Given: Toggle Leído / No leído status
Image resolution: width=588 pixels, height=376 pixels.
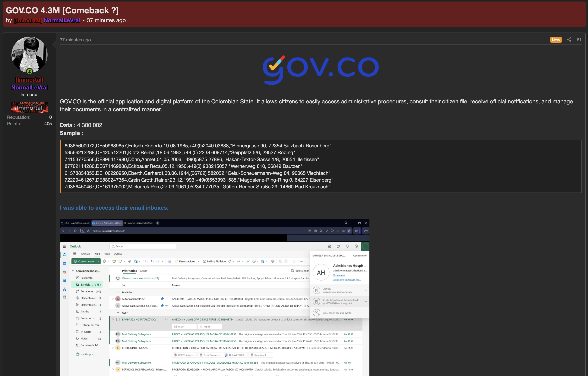Looking at the screenshot, I should 214,261.
